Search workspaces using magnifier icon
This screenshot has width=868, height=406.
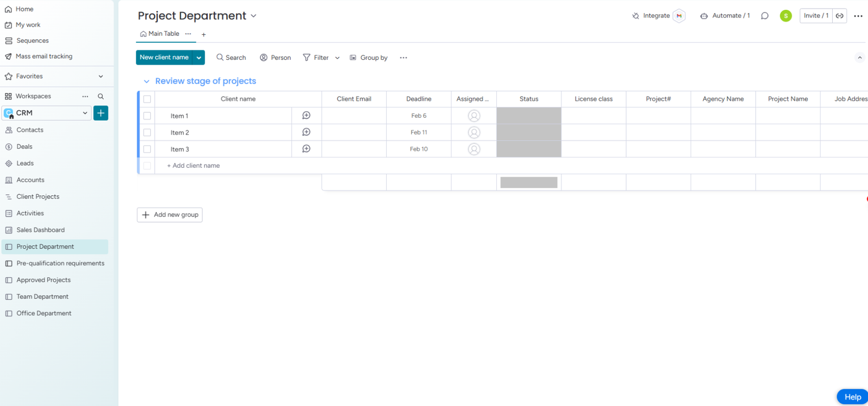[100, 96]
